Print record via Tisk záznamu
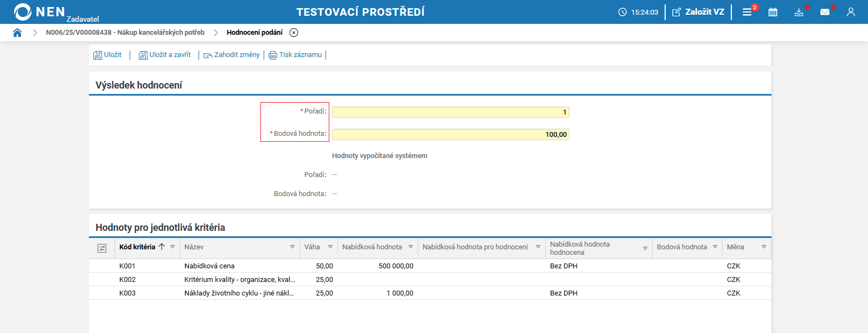The height and width of the screenshot is (333, 868). pos(295,55)
